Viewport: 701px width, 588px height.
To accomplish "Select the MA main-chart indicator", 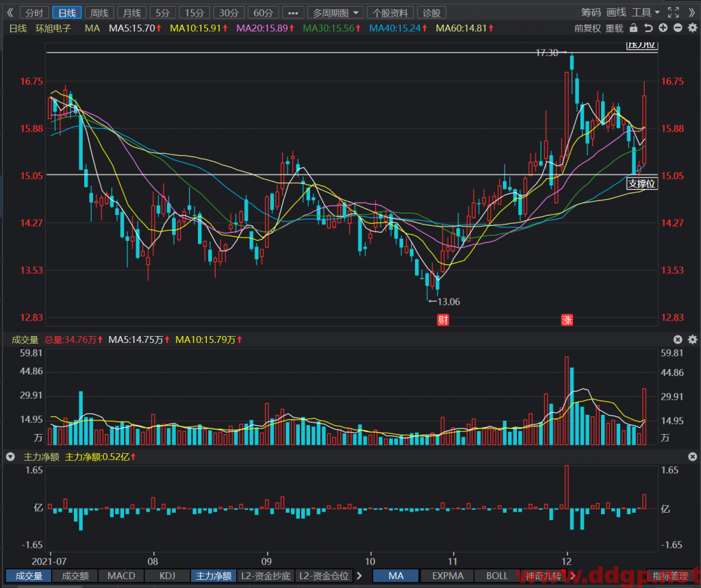I will pos(396,576).
